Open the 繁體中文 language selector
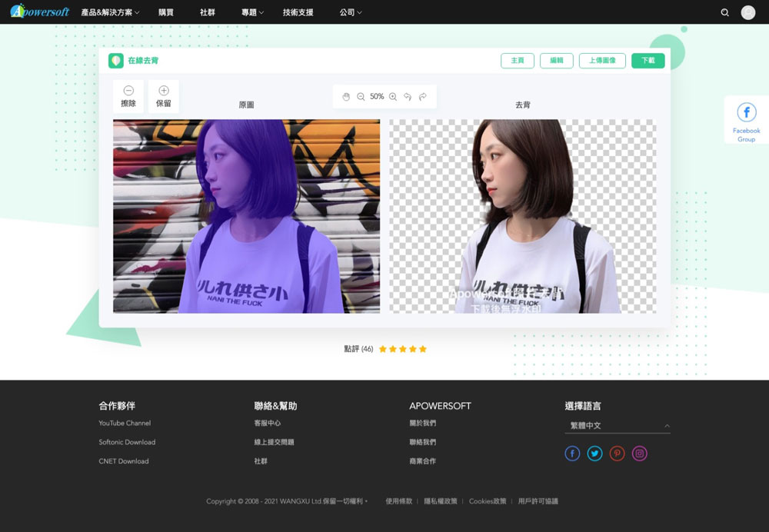The width and height of the screenshot is (769, 532). tap(618, 426)
